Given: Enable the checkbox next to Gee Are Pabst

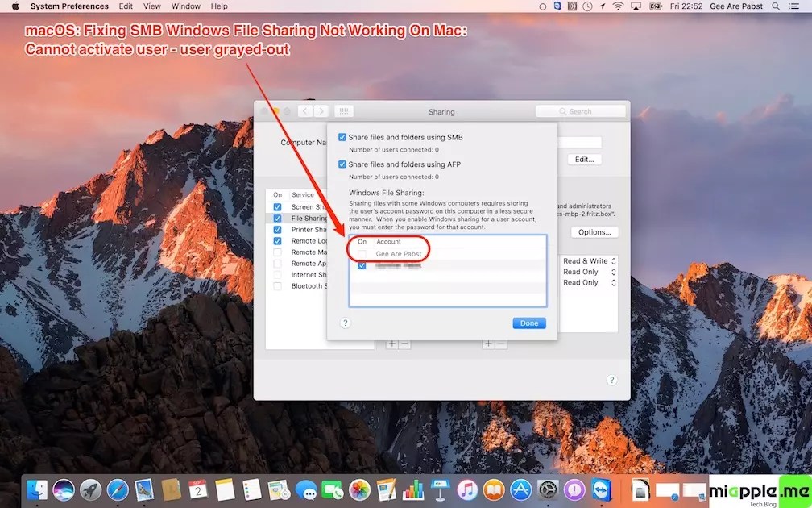Looking at the screenshot, I should point(362,254).
